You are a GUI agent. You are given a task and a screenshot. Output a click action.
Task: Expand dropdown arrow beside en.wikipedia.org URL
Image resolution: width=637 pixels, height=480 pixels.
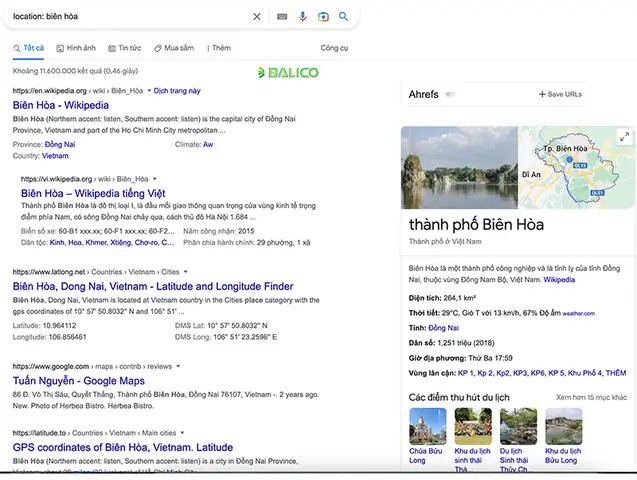click(149, 91)
